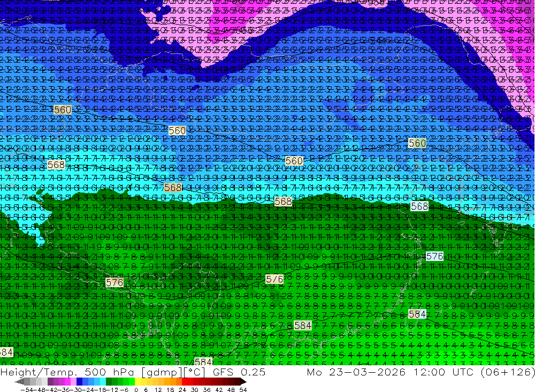Click the '0' value under the color bar
Image resolution: width=535 pixels, height=392 pixels.
pyautogui.click(x=136, y=390)
